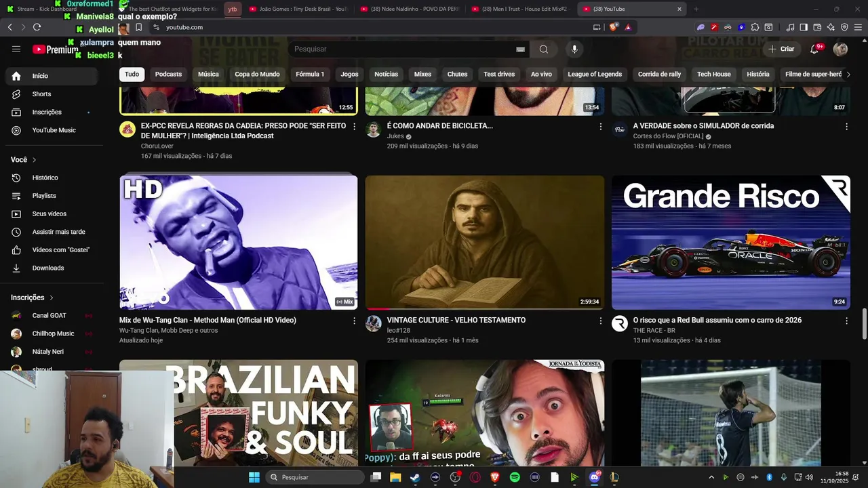
Task: Open more options for EX-PCC podcast video
Action: [354, 126]
